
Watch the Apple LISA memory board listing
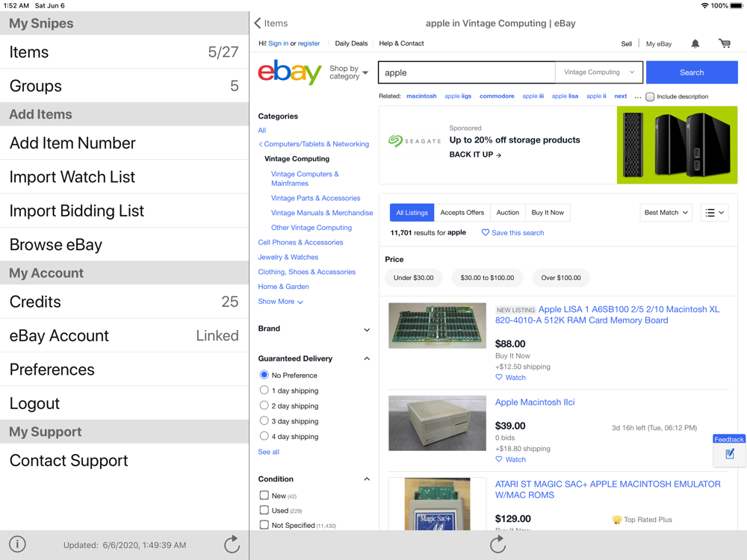(510, 378)
